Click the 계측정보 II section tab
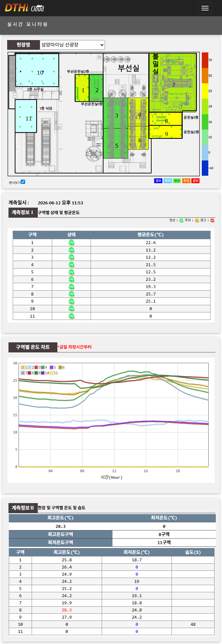The width and height of the screenshot is (222, 644). click(22, 508)
